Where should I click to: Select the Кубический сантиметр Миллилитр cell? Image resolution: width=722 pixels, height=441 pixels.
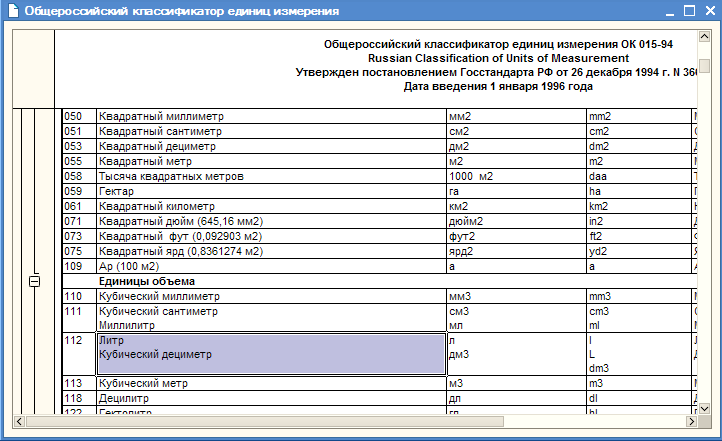(x=271, y=318)
